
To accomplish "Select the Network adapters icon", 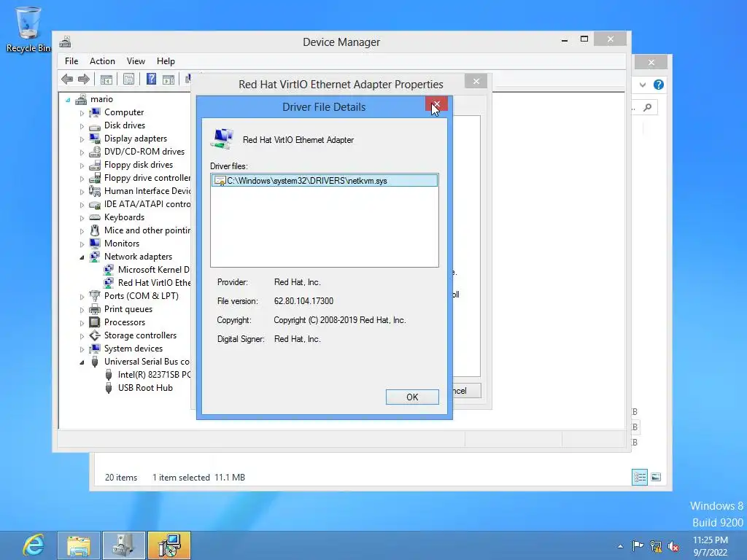I will click(x=95, y=257).
